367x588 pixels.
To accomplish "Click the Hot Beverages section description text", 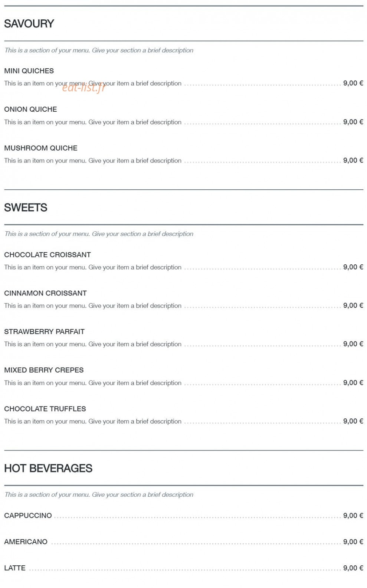I will (99, 495).
